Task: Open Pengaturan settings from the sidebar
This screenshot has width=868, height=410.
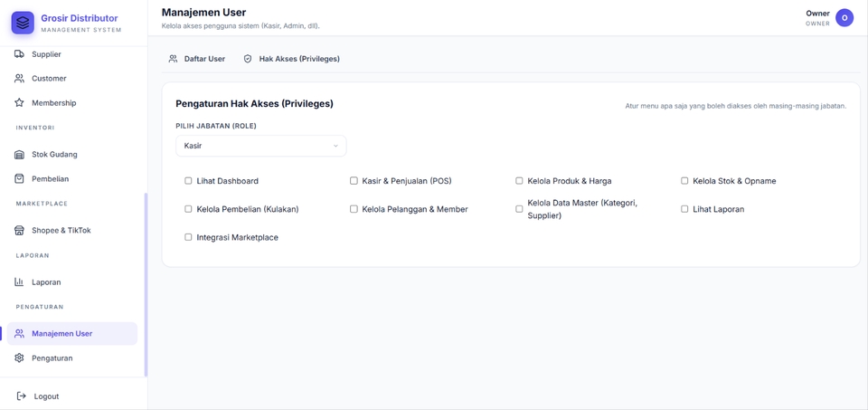Action: [x=72, y=358]
